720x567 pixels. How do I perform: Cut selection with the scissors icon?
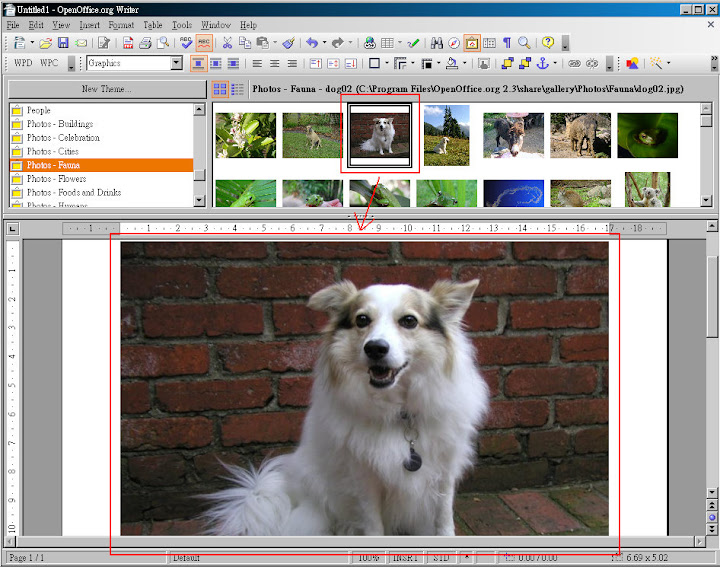[227, 43]
